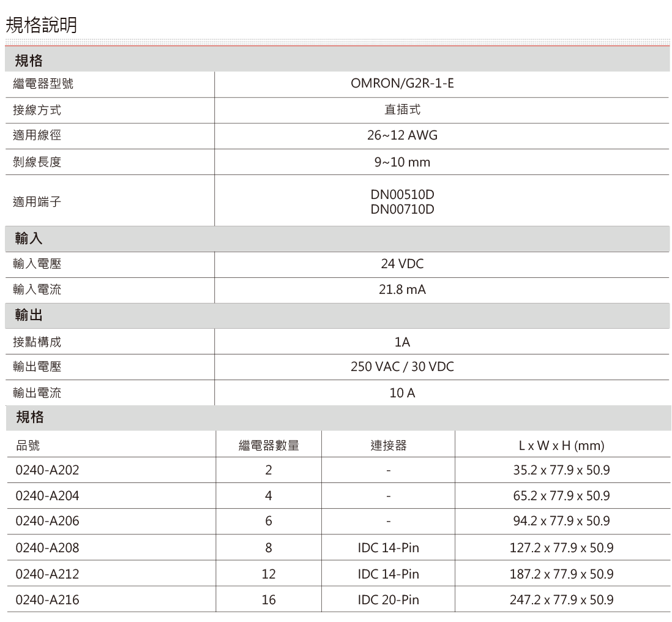Click IDC 14-Pin in 0240-A212 row
This screenshot has width=672, height=622.
point(388,574)
